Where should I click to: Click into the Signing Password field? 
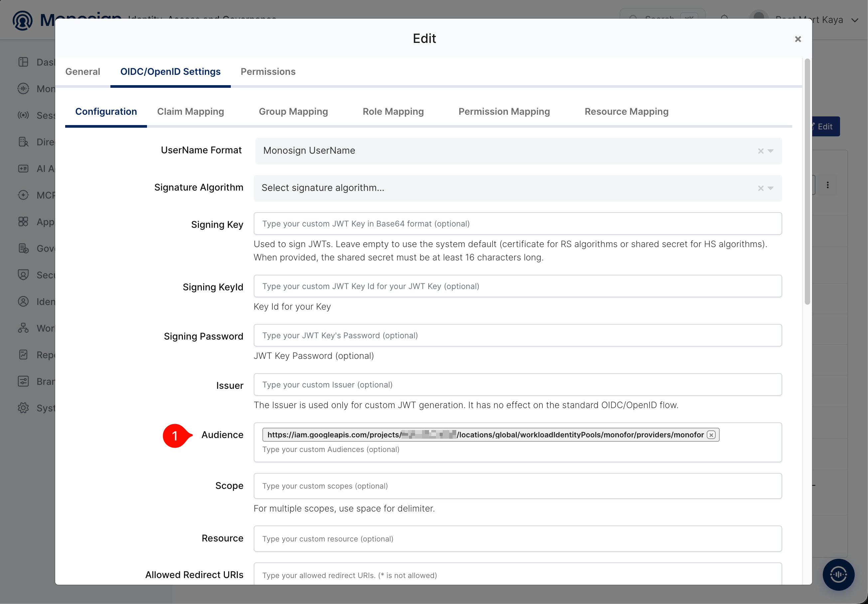point(517,336)
